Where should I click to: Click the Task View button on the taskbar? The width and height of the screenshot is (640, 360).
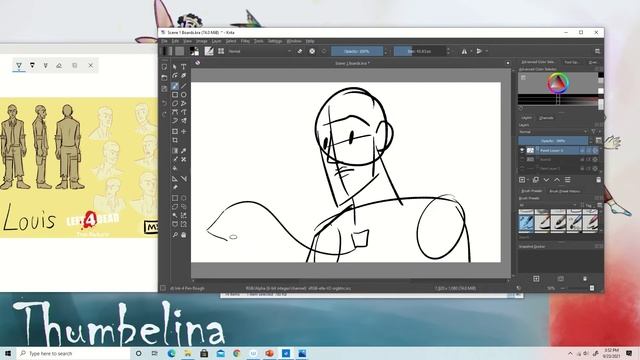point(155,353)
